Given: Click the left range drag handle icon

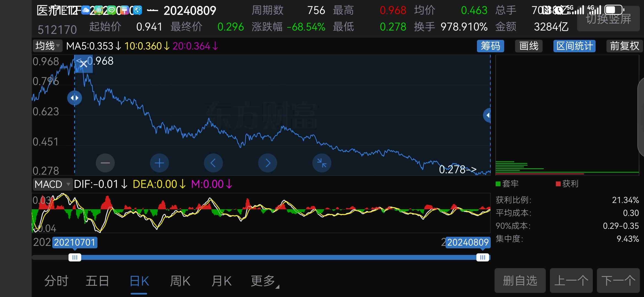Looking at the screenshot, I should coord(75,98).
